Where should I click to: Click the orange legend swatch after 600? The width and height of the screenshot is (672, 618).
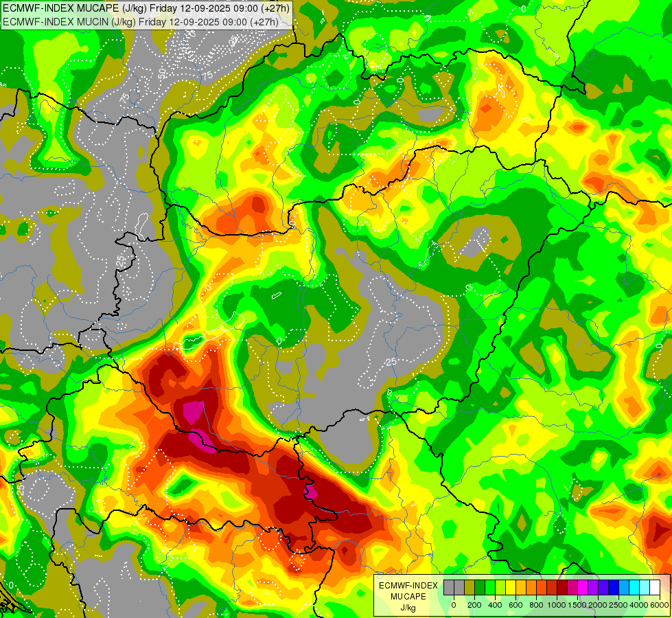[531, 587]
